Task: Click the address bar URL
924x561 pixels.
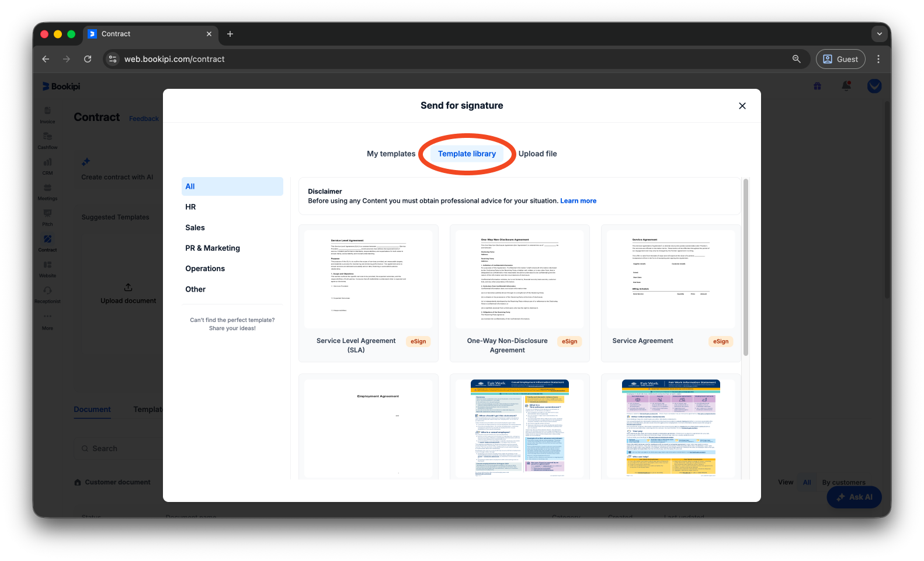Action: coord(174,59)
